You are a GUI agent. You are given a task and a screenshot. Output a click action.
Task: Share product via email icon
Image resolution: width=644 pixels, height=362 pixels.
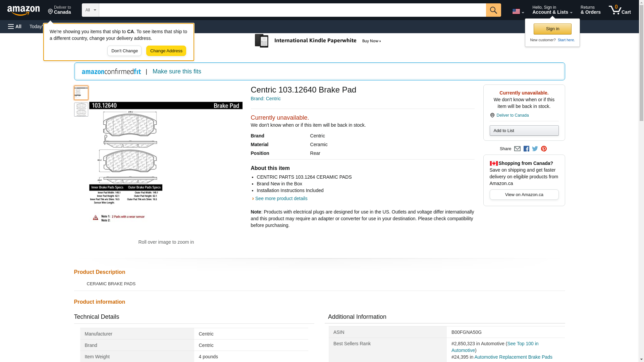(x=517, y=149)
